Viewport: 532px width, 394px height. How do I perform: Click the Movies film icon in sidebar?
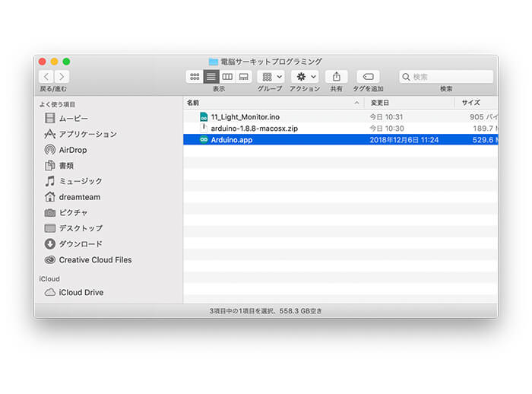50,118
